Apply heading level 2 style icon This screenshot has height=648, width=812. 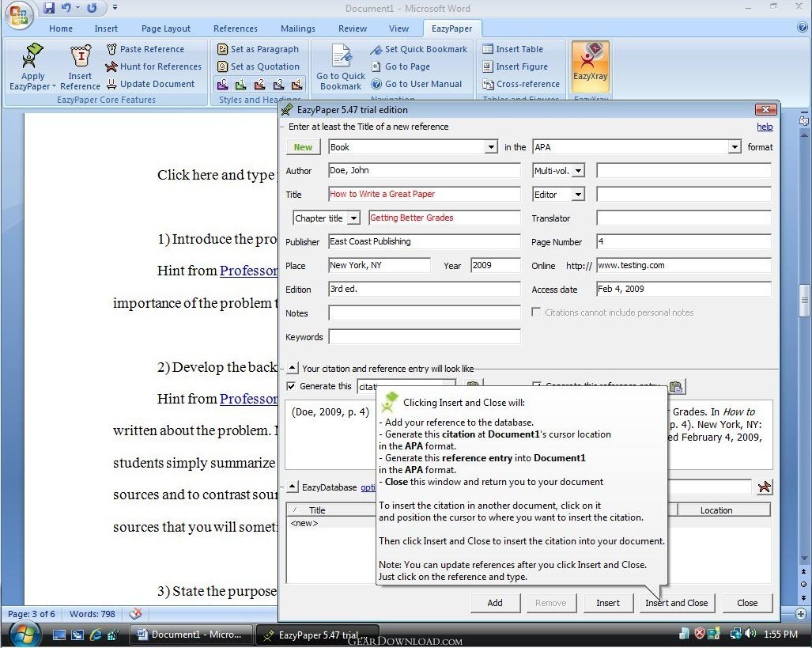point(259,84)
